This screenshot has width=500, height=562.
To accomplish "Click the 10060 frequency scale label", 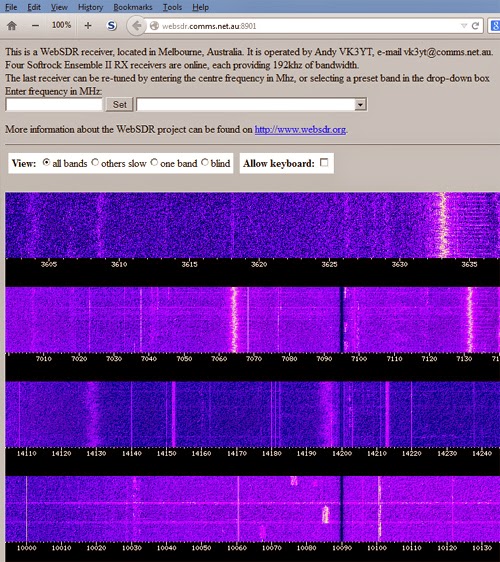I will (x=237, y=548).
